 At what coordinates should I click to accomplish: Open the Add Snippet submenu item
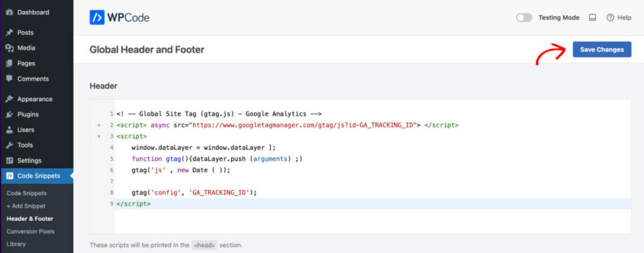(x=26, y=206)
